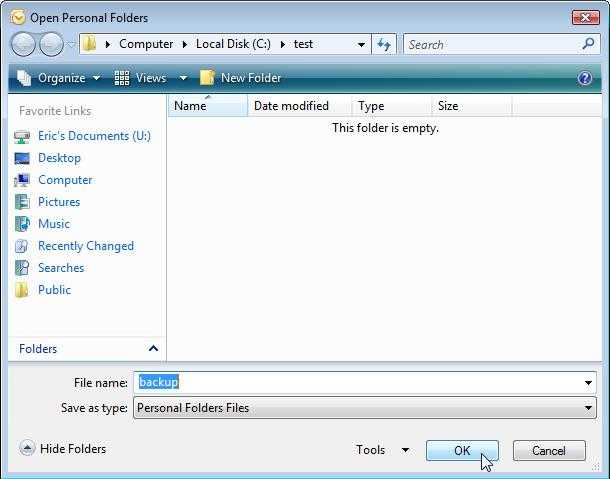Click the magnifying glass search icon
The height and width of the screenshot is (479, 610).
click(x=589, y=44)
